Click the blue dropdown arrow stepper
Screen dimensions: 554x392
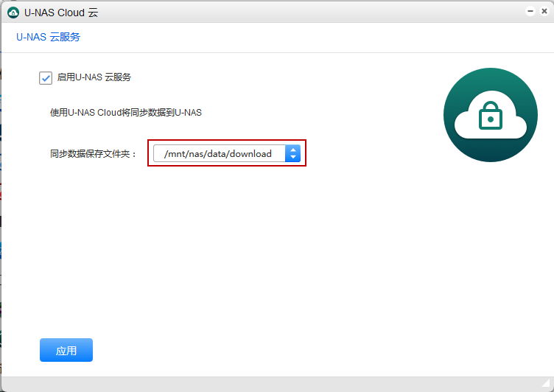(x=292, y=153)
